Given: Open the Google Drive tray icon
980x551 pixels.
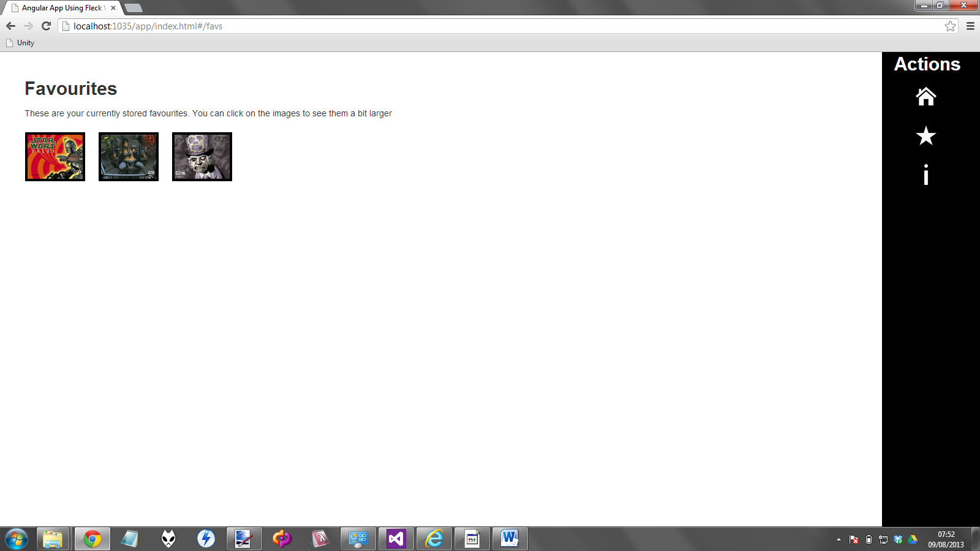Looking at the screenshot, I should [x=913, y=539].
